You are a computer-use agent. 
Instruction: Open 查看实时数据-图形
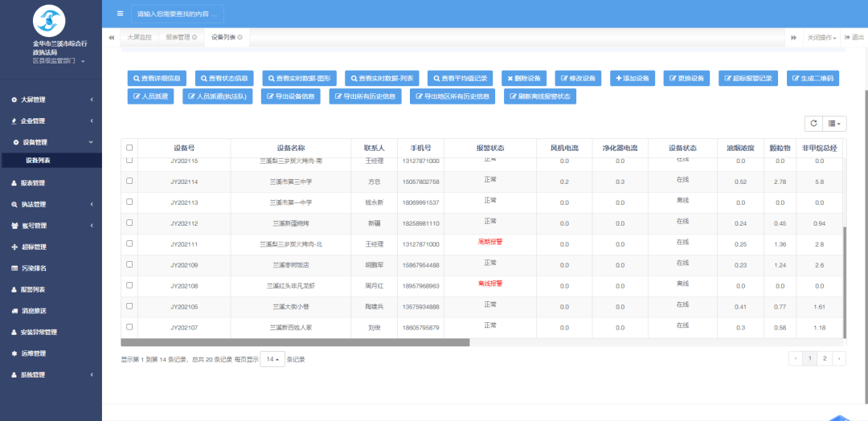click(x=300, y=78)
